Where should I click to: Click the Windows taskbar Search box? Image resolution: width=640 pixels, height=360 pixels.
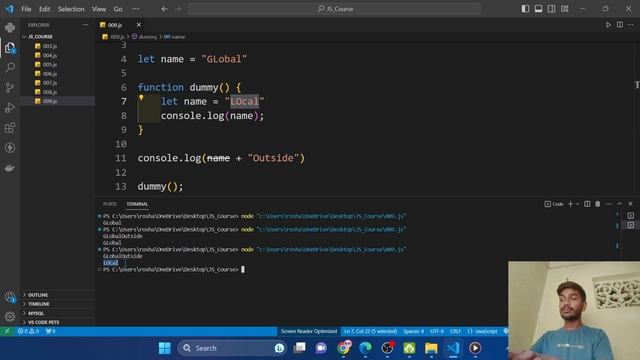(232, 348)
